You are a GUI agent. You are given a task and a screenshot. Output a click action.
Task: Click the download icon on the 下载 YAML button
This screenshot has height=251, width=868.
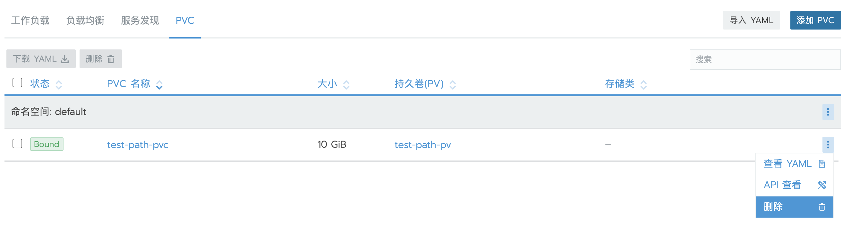pos(65,59)
